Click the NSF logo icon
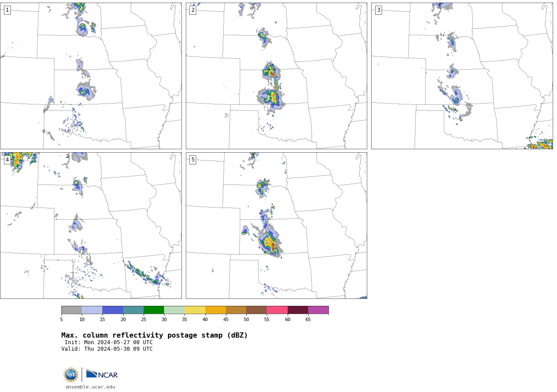This screenshot has height=392, width=557. click(x=71, y=375)
